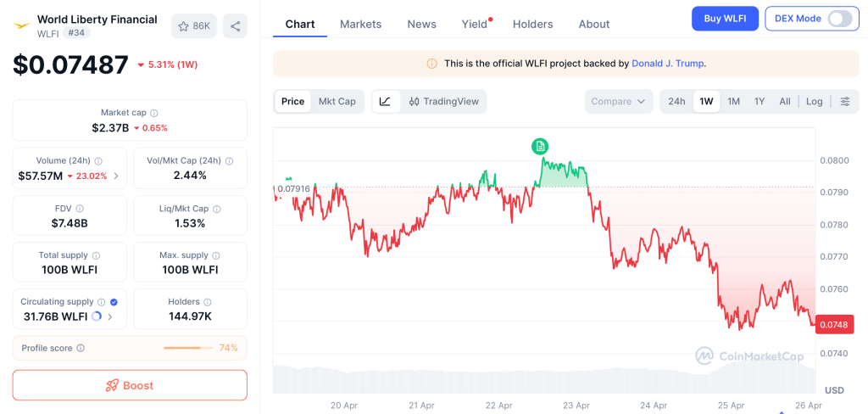Click the Profile score progress bar
Image resolution: width=868 pixels, height=414 pixels.
[187, 348]
